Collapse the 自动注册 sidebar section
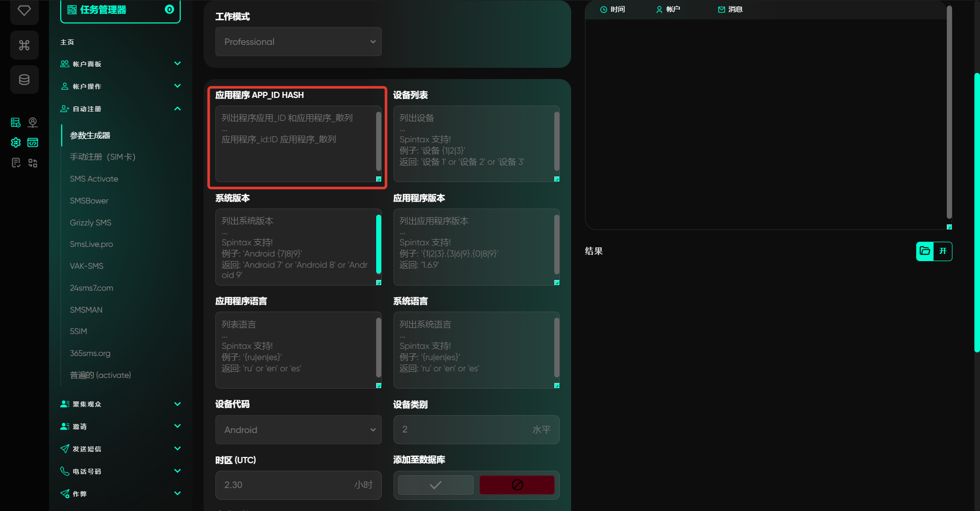The image size is (980, 511). click(177, 109)
